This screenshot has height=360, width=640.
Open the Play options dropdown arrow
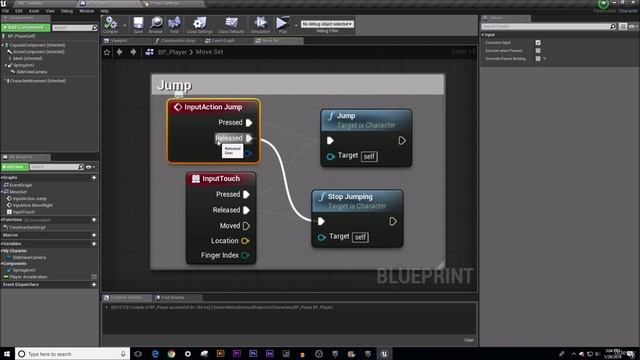point(296,25)
